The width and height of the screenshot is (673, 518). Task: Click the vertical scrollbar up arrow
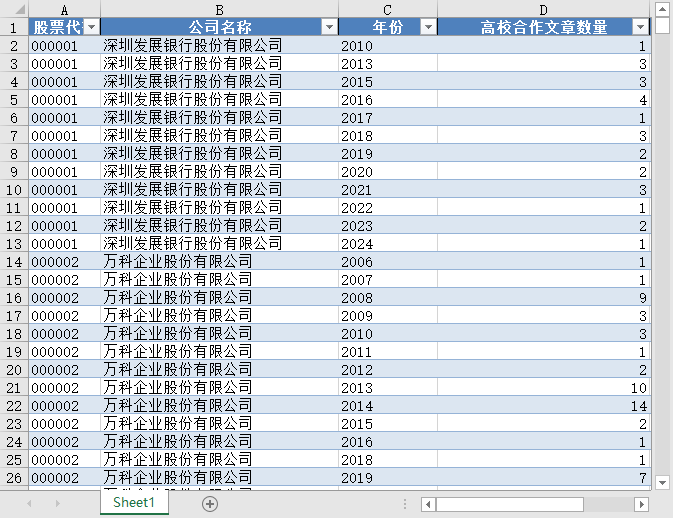(x=662, y=9)
